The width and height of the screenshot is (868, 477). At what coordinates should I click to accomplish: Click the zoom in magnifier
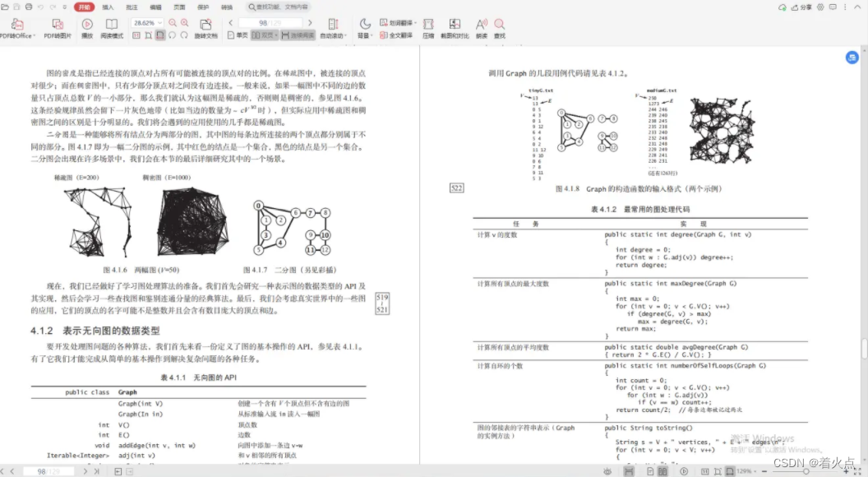(185, 23)
